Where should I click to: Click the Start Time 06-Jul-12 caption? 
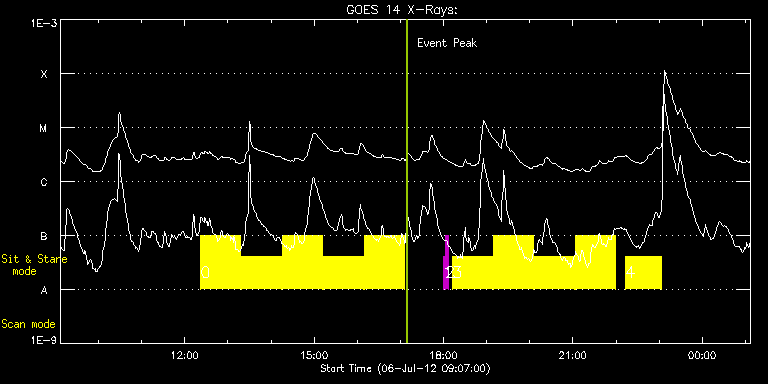coord(406,369)
